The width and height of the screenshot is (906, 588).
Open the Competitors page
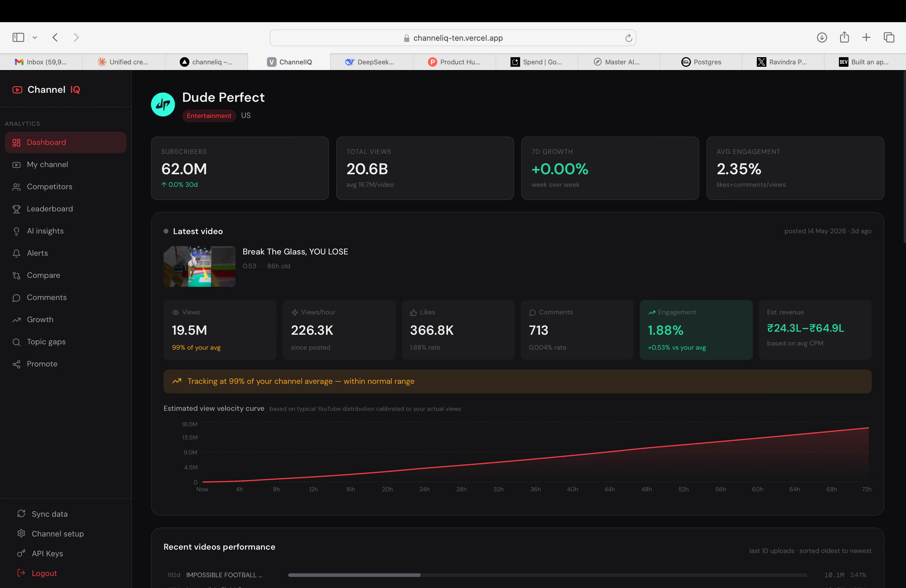[66, 187]
